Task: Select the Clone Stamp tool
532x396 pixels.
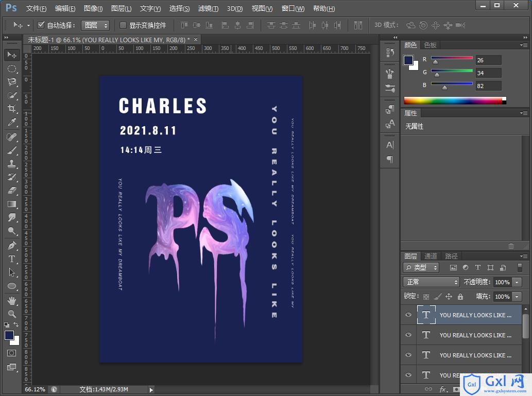Action: click(x=12, y=164)
